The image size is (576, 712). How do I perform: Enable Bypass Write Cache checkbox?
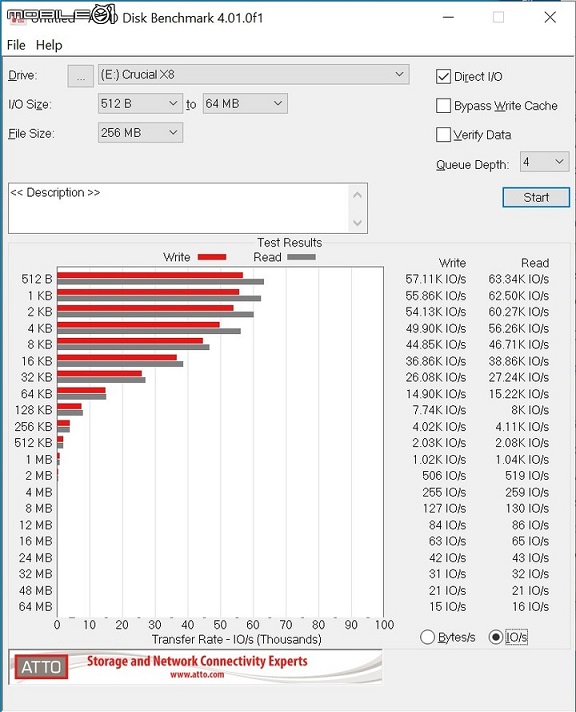[x=443, y=105]
